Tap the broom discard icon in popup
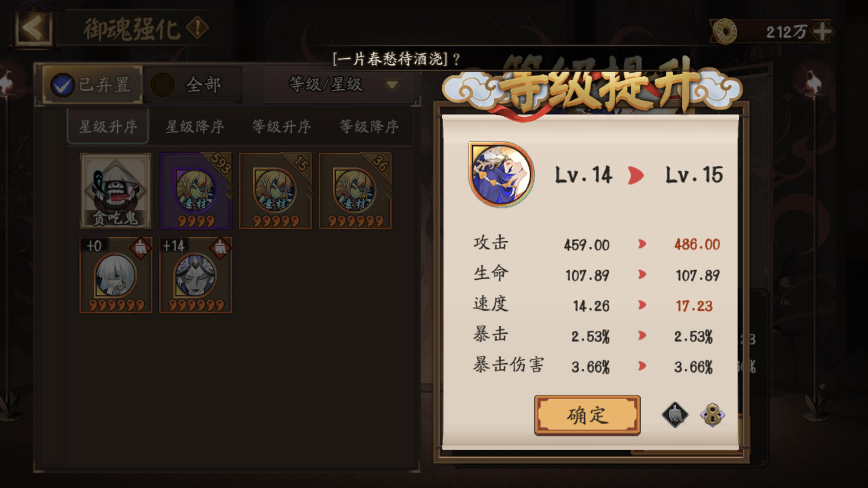This screenshot has width=868, height=488. pyautogui.click(x=675, y=415)
